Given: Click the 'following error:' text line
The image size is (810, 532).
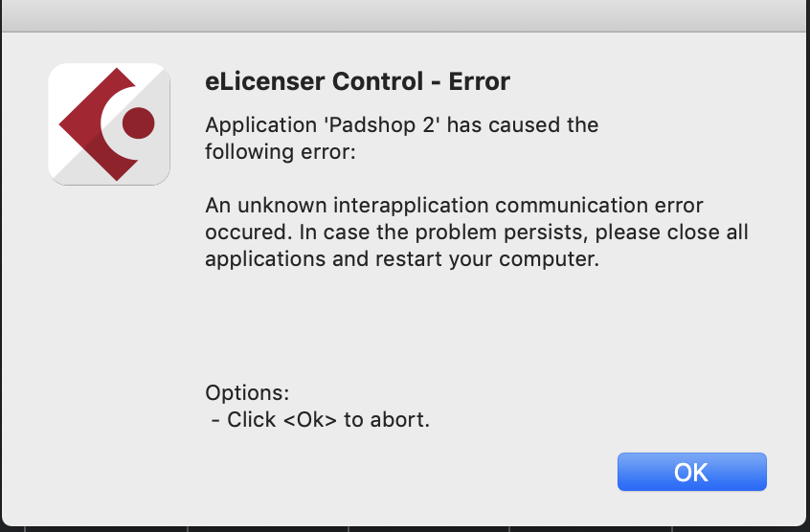Looking at the screenshot, I should point(281,152).
